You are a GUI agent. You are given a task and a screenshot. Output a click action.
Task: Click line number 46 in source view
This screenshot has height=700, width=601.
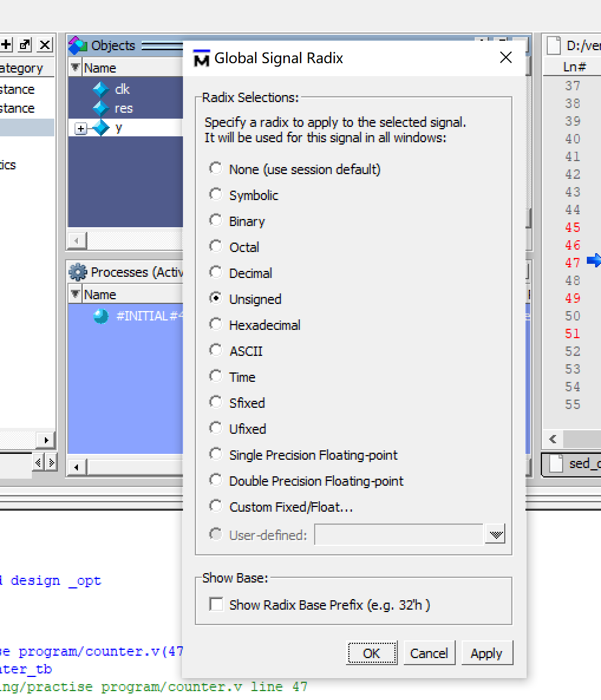click(x=573, y=245)
